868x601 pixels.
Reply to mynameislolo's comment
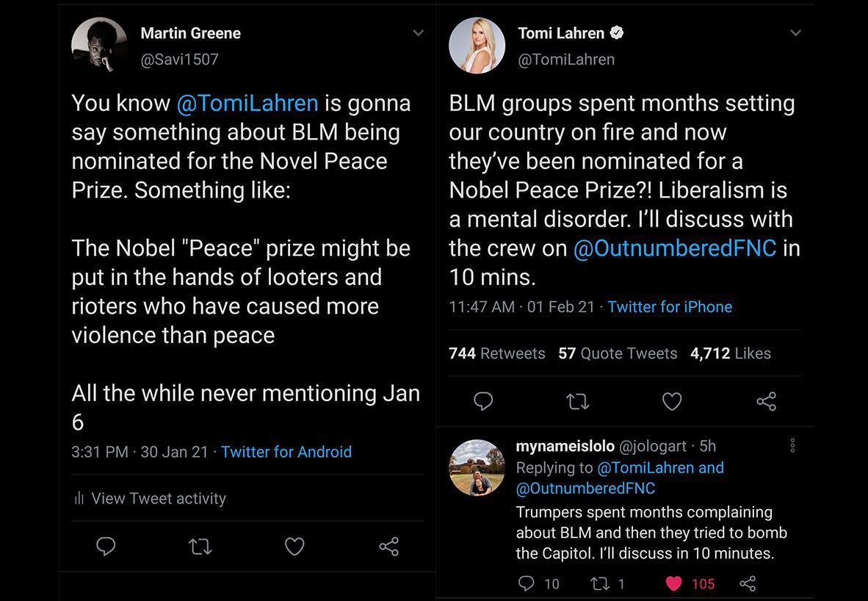pos(527,583)
